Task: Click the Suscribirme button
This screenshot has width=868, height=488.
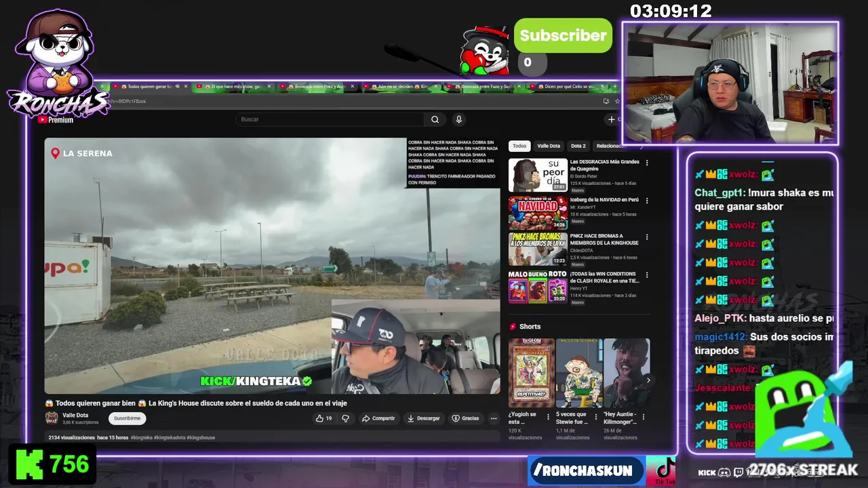Action: 127,418
